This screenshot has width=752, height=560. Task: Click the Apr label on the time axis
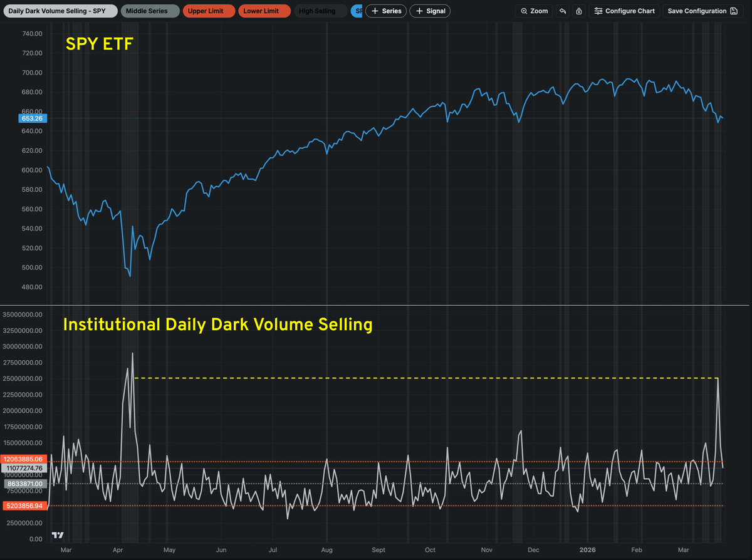click(118, 551)
